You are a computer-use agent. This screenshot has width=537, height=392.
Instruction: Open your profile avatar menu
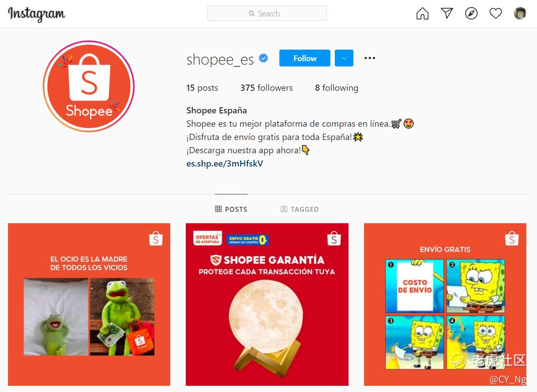click(520, 13)
